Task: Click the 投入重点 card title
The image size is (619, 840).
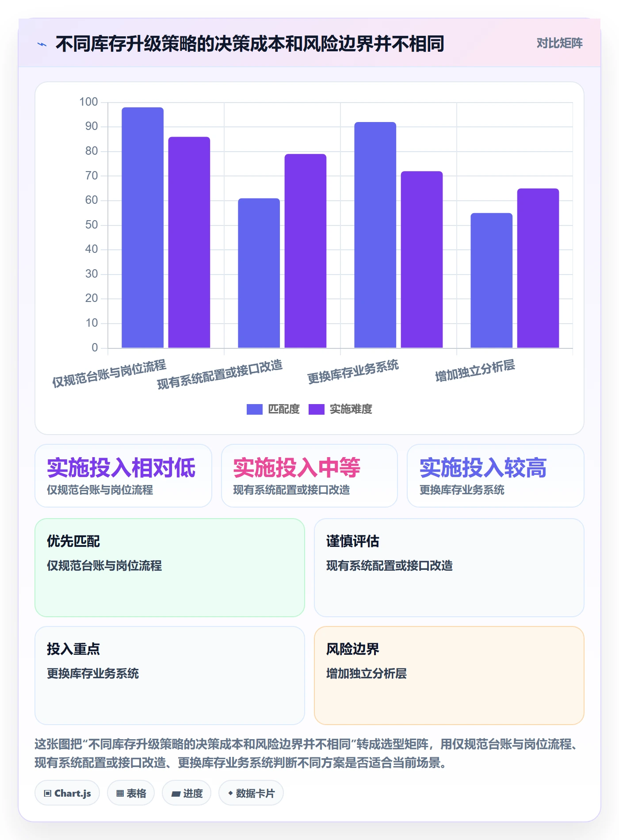Action: 73,649
